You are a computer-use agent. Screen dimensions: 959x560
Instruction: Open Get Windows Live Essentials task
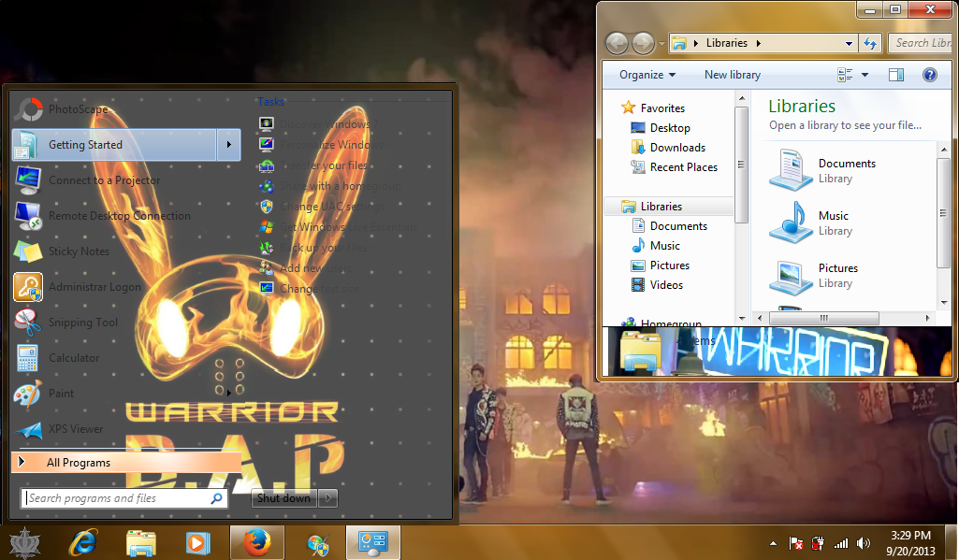[x=338, y=227]
